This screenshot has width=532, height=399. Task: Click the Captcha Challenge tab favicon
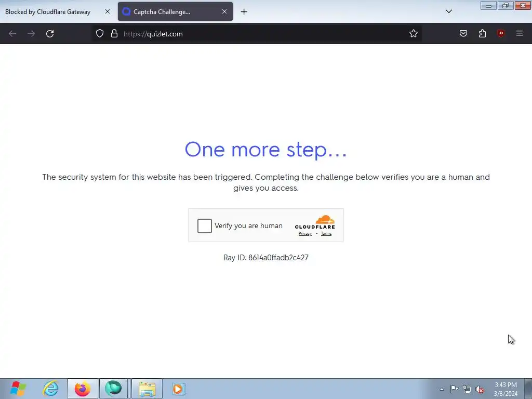point(126,11)
